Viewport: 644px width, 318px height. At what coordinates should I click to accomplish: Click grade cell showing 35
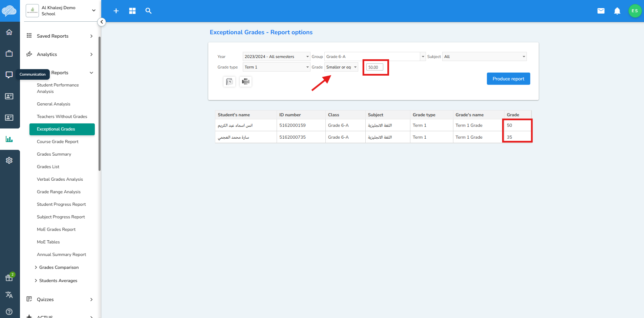pyautogui.click(x=518, y=137)
